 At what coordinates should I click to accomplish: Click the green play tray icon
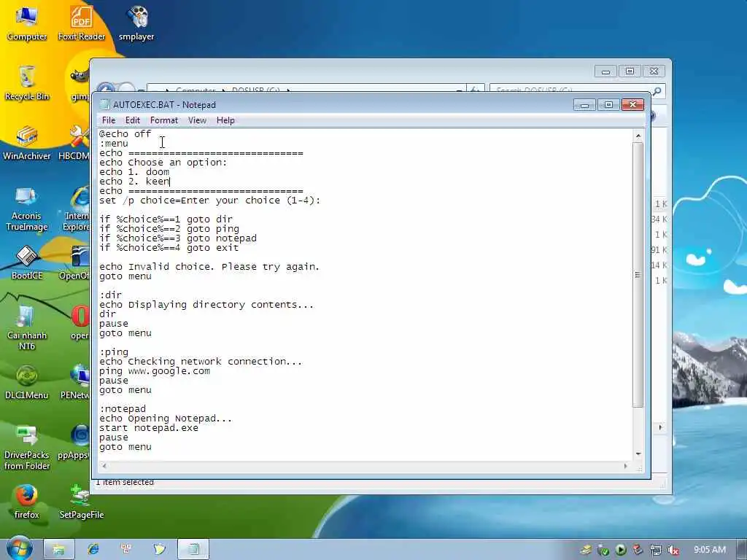(x=621, y=550)
